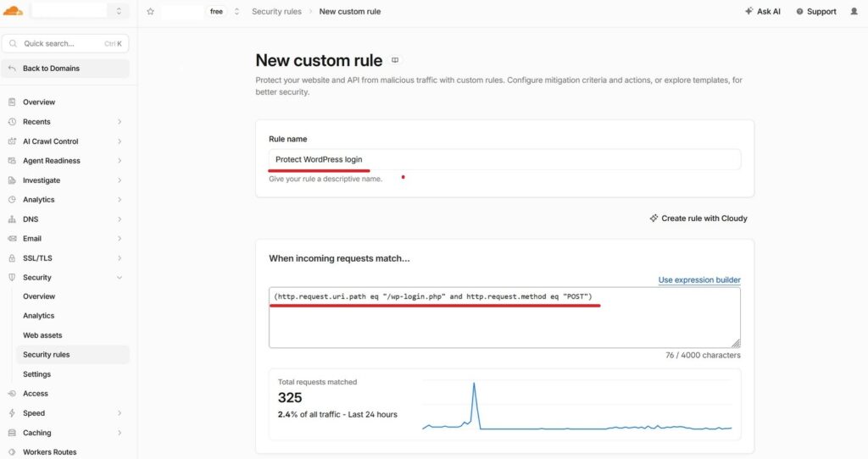Expand the DNS chevron
This screenshot has height=459, width=868.
tap(120, 219)
